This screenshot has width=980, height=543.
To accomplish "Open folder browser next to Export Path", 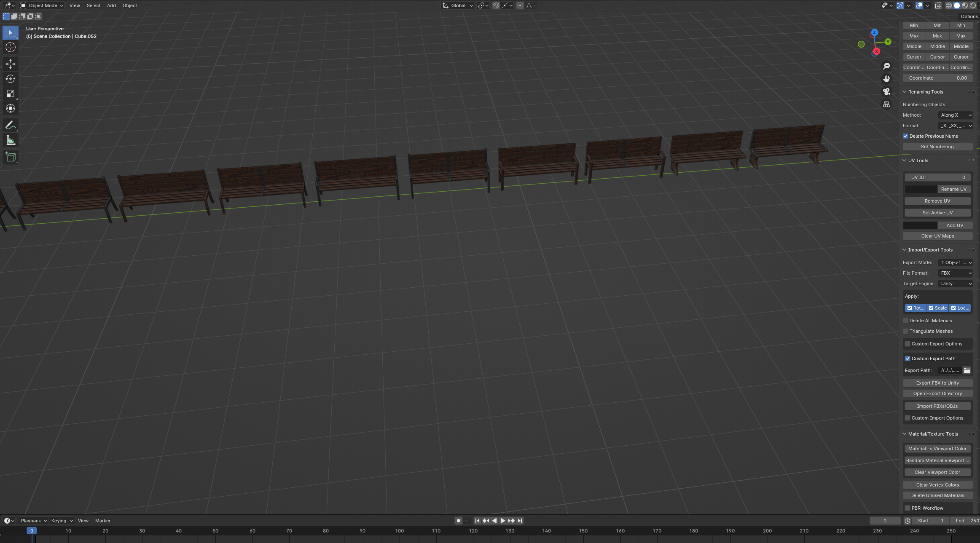I will click(x=967, y=370).
